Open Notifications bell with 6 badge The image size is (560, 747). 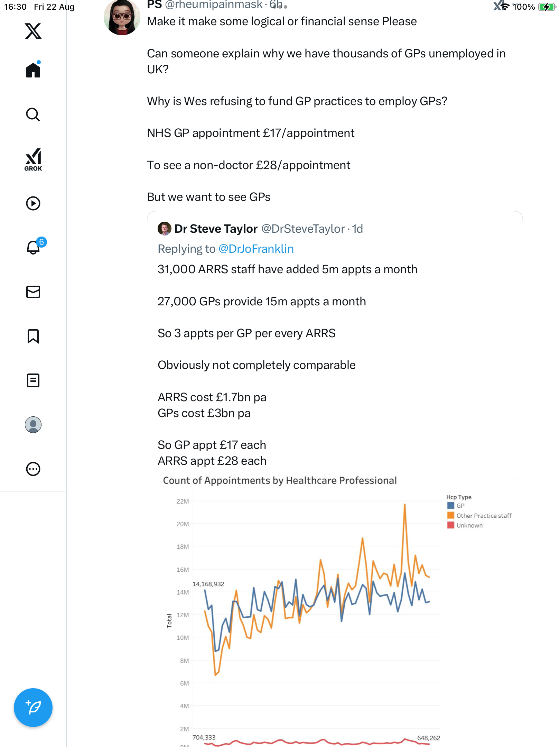[x=34, y=247]
